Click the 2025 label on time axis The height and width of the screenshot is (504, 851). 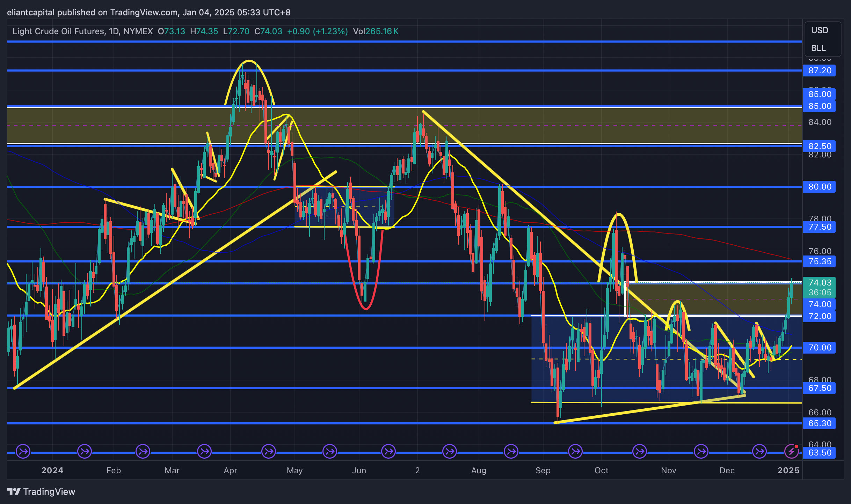(x=788, y=470)
